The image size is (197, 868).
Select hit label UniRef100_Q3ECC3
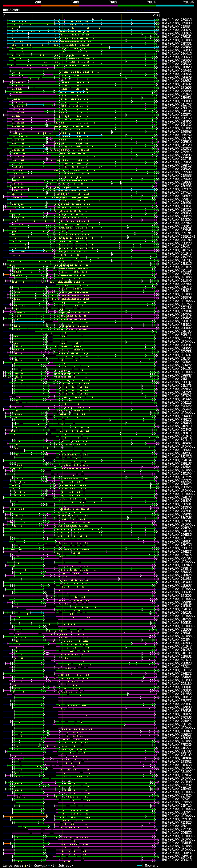[177, 243]
